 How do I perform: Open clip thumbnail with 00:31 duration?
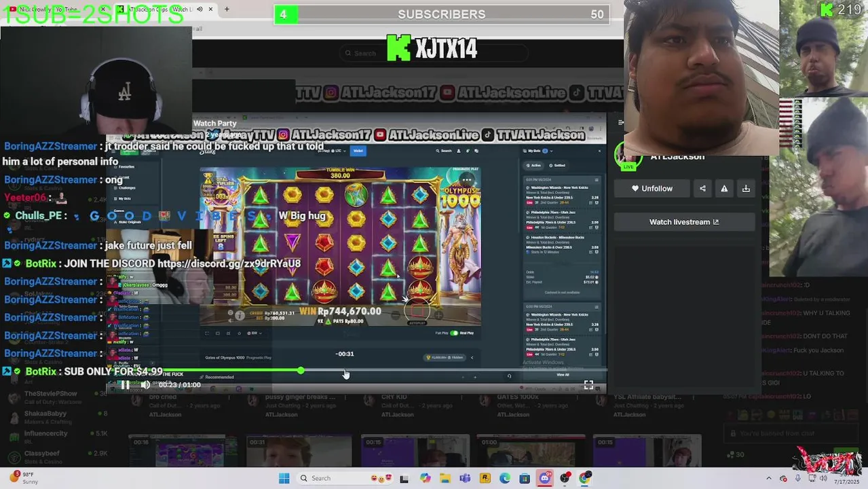click(299, 451)
